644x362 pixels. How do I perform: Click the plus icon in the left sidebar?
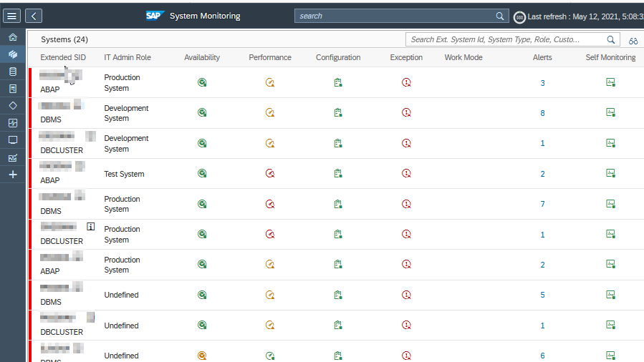click(x=13, y=175)
